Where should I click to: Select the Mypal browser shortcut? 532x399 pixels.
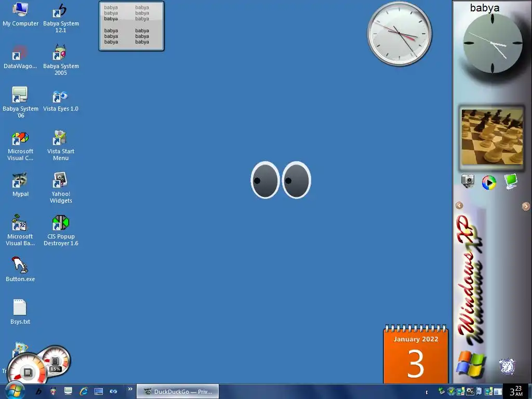pyautogui.click(x=20, y=184)
